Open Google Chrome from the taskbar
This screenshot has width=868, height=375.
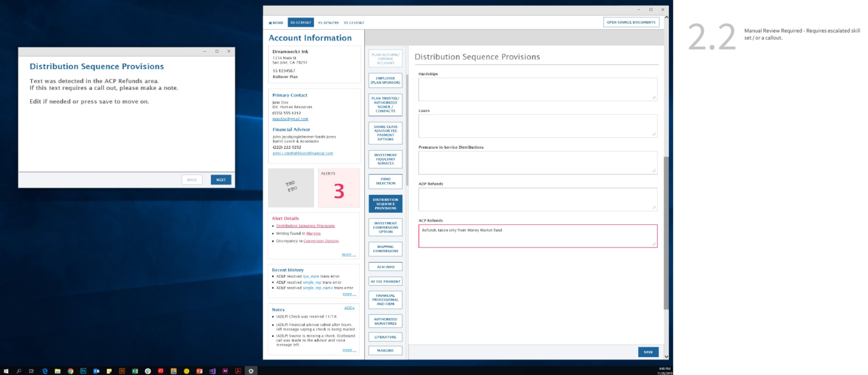(71, 371)
